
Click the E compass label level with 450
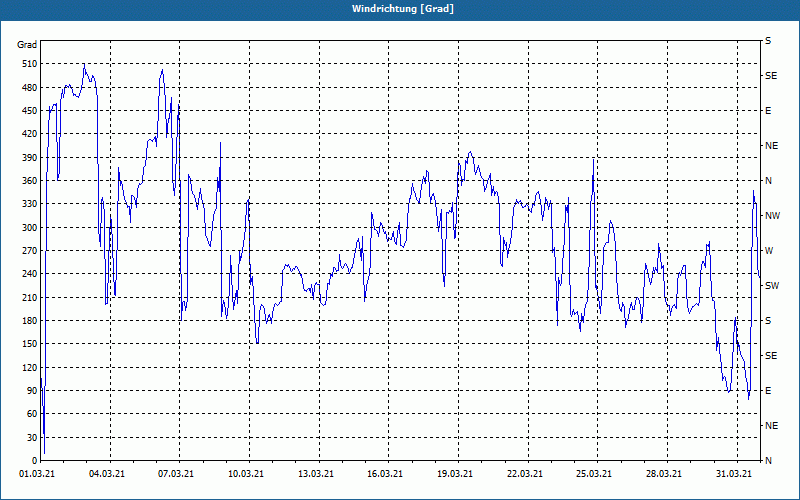pos(768,111)
